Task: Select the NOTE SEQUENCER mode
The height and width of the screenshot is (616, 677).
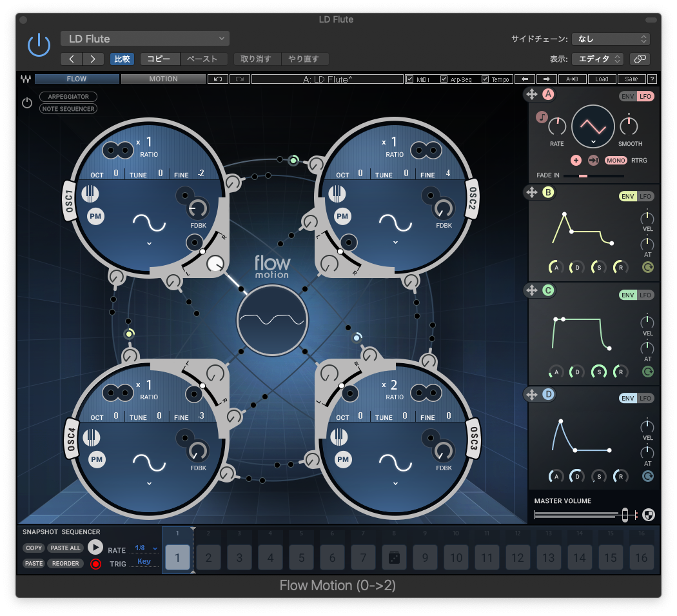Action: (x=68, y=109)
